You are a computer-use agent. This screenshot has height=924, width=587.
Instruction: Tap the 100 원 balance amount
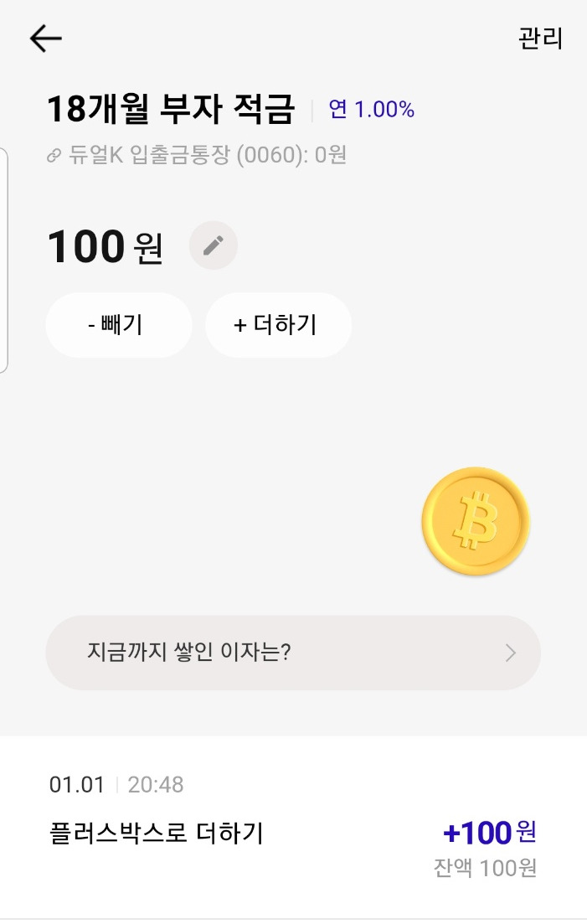click(x=106, y=246)
